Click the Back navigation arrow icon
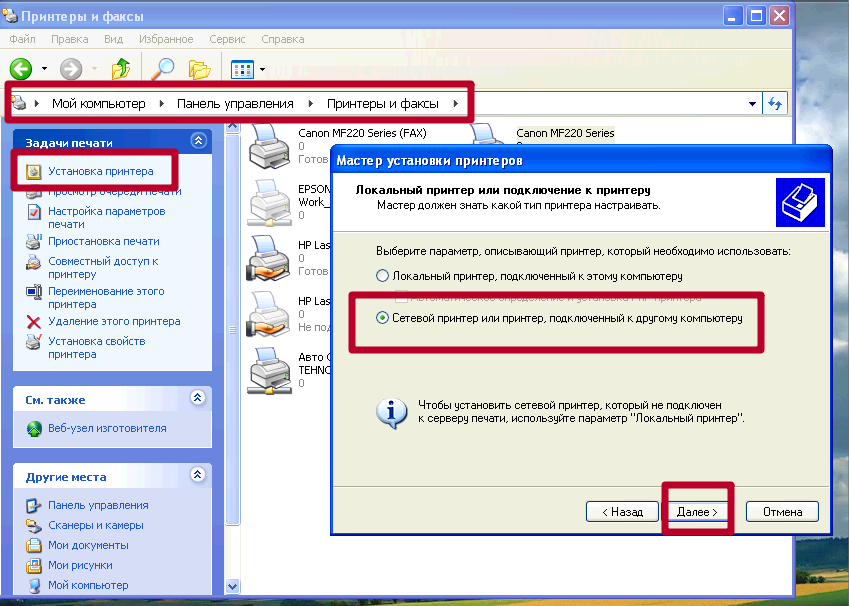The image size is (849, 606). click(x=20, y=70)
